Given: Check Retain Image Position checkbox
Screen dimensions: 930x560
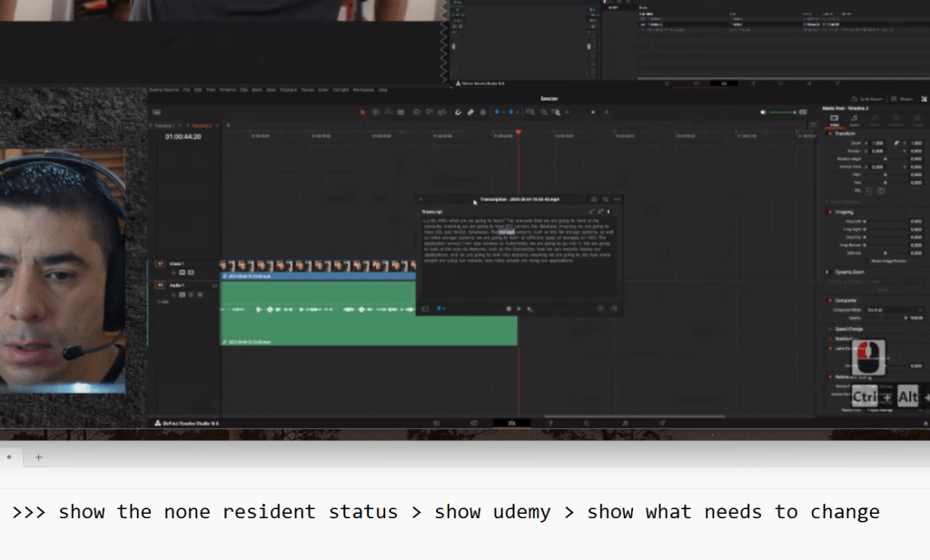Looking at the screenshot, I should click(866, 260).
